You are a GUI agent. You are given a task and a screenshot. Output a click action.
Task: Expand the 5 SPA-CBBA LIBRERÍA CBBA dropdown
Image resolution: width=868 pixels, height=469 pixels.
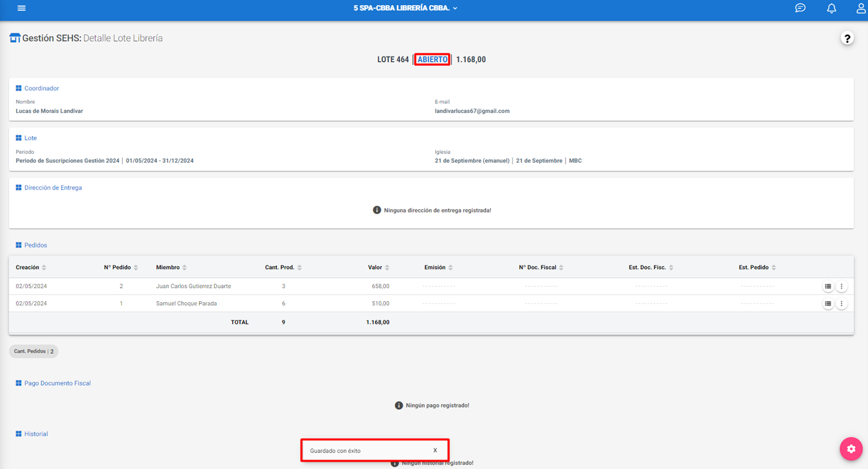pos(405,8)
